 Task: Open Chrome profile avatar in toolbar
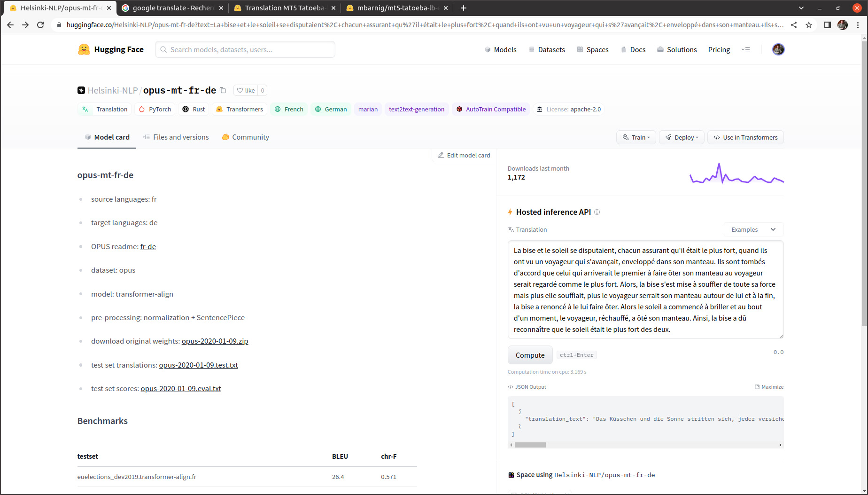[x=843, y=25]
